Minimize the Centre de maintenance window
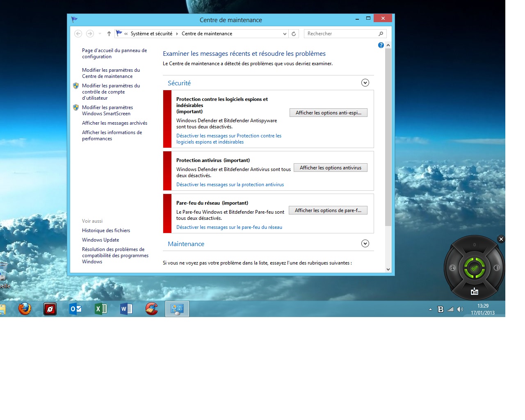525x420 pixels. tap(357, 19)
